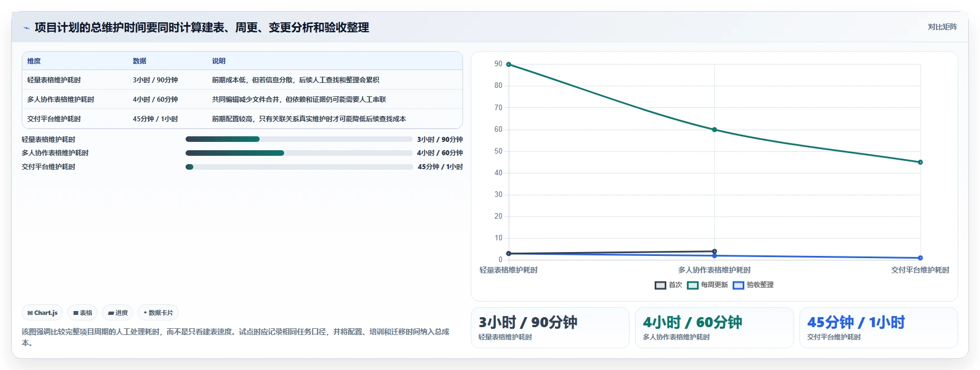The height and width of the screenshot is (370, 980).
Task: Click the 数据卡片 tag chip
Action: 158,313
